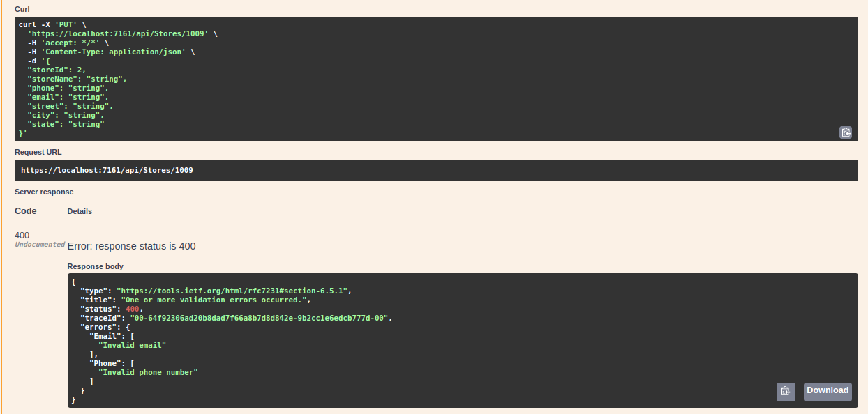Image resolution: width=868 pixels, height=414 pixels.
Task: Copy the response body to clipboard
Action: (786, 391)
